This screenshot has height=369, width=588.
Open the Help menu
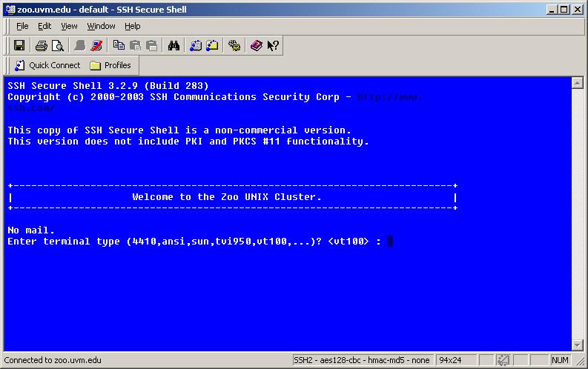133,26
